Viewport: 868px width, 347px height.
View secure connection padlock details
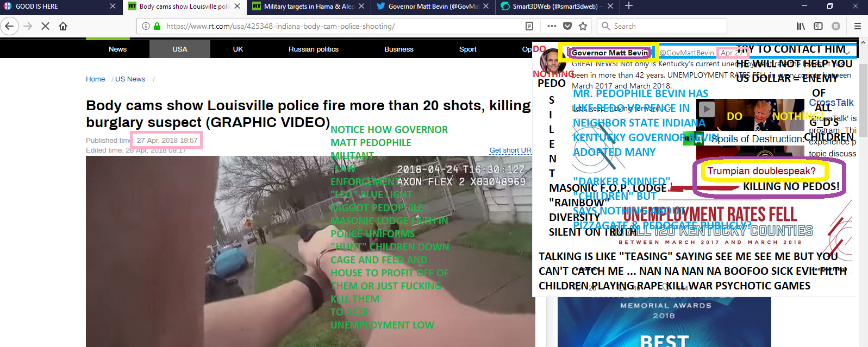(157, 26)
